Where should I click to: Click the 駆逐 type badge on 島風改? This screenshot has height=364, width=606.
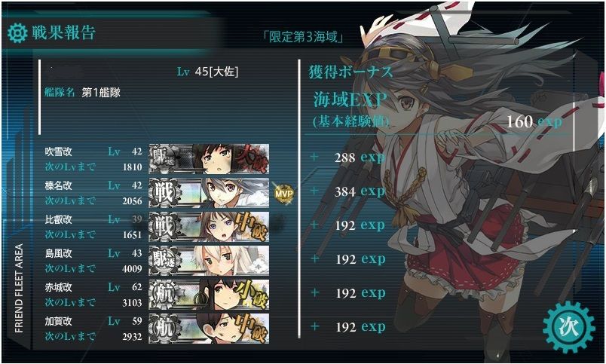(x=164, y=261)
